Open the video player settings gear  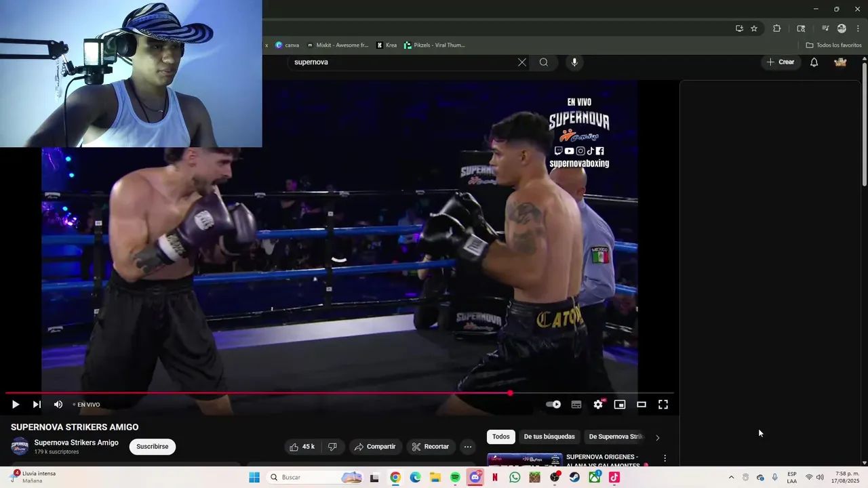(598, 405)
